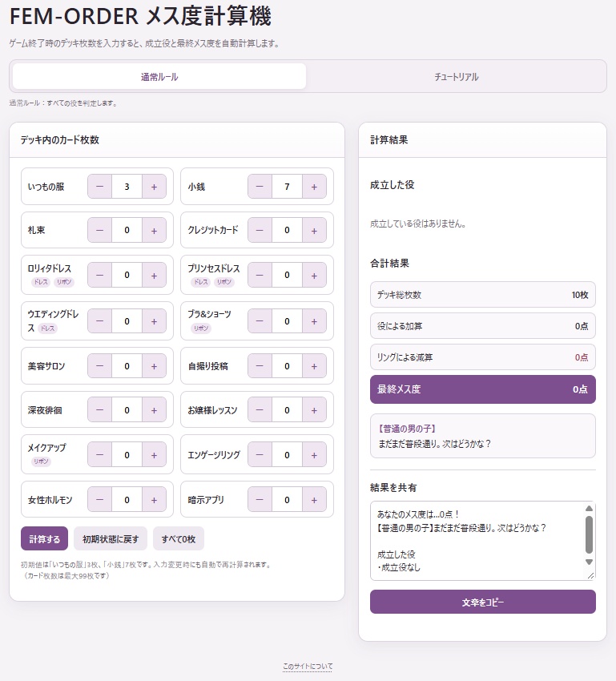This screenshot has width=616, height=681.
Task: Decrease お嬢様レッスン count
Action: 260,410
